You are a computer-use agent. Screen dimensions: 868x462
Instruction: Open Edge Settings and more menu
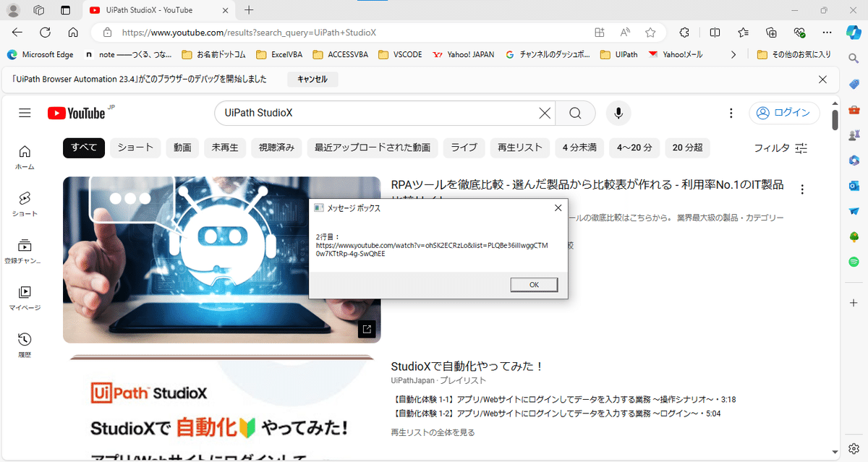[827, 33]
